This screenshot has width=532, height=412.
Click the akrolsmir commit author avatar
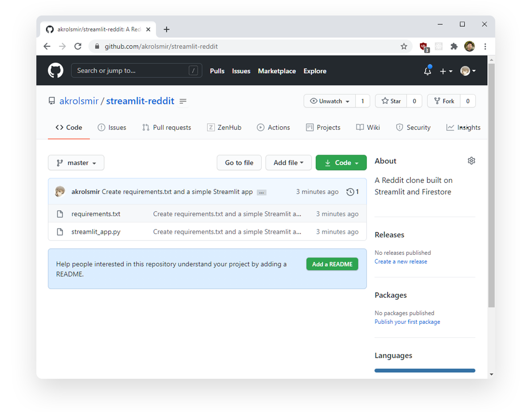pyautogui.click(x=60, y=192)
